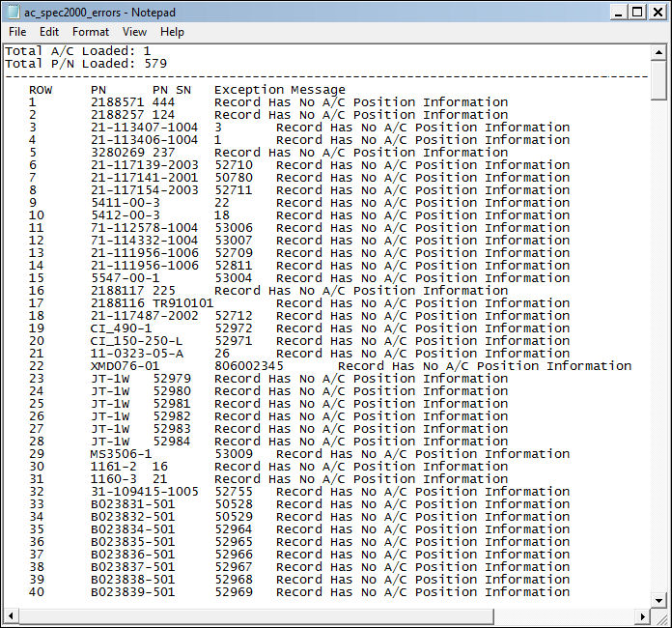672x628 pixels.
Task: Click the exception message in row 22
Action: click(485, 365)
